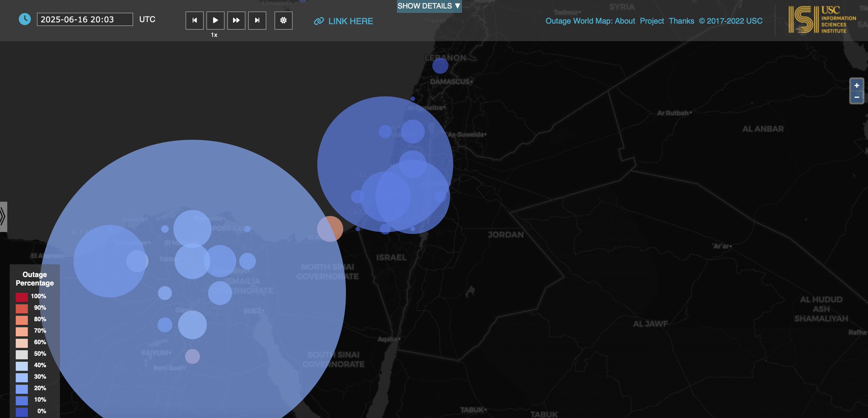Start playback with the play button

215,20
